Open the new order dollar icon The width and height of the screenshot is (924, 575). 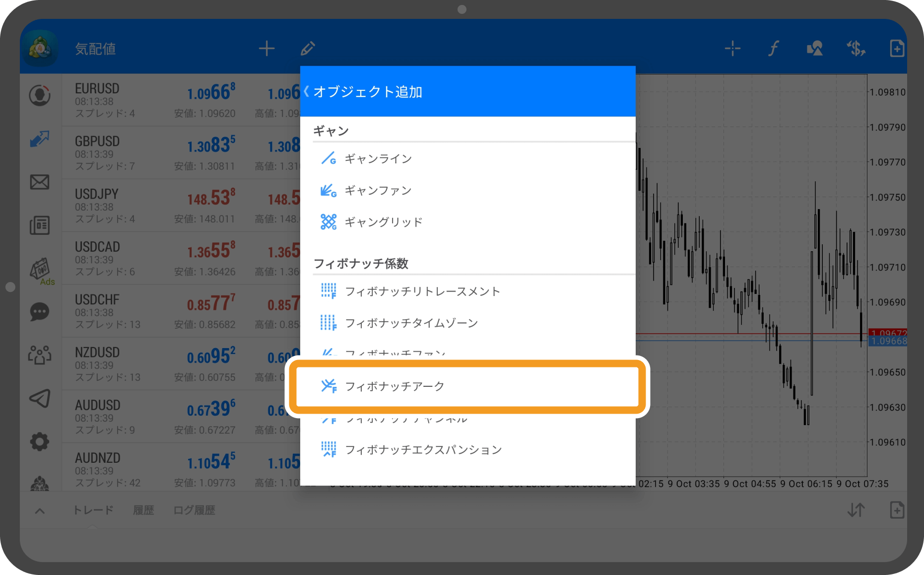(x=856, y=48)
